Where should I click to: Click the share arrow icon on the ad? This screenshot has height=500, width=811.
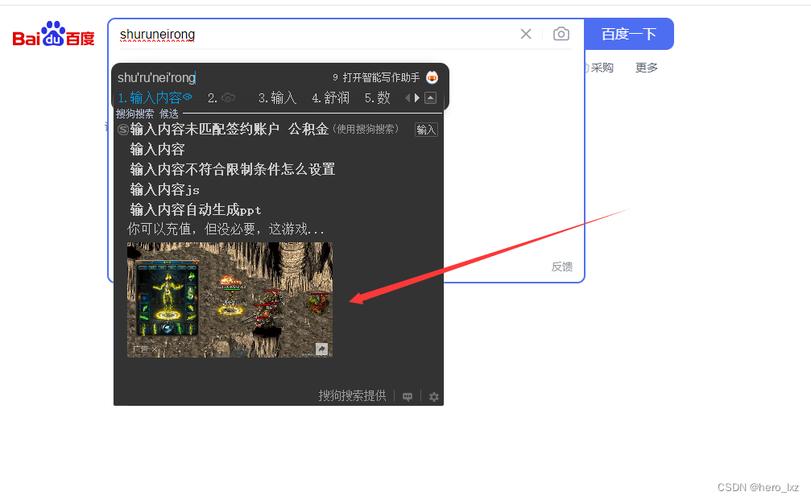[x=322, y=349]
